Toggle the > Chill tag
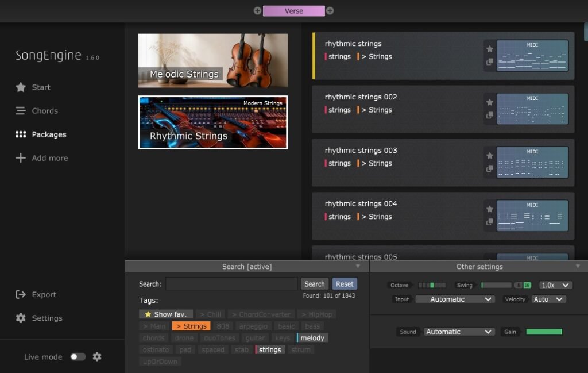 tap(210, 314)
